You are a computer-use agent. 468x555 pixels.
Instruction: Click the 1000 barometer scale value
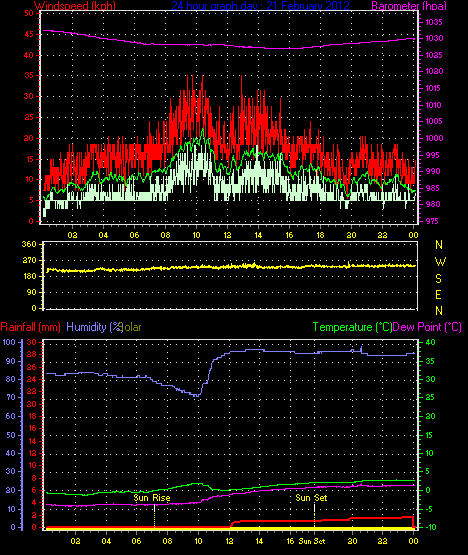pyautogui.click(x=434, y=138)
